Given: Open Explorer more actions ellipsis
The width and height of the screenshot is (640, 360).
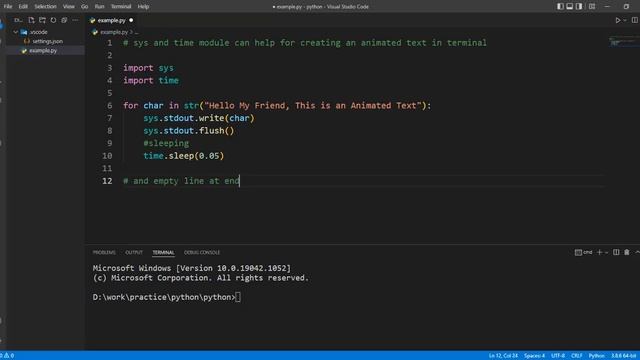Looking at the screenshot, I should tap(75, 20).
